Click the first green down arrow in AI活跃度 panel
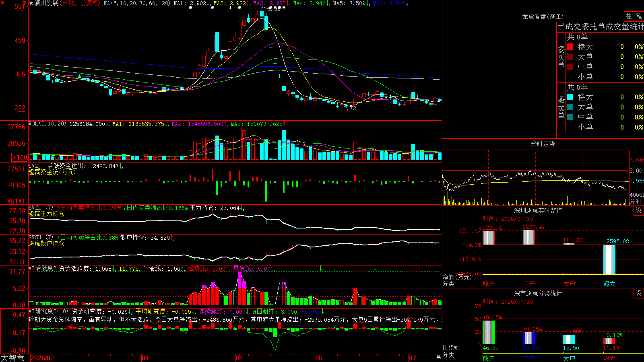Image resolution: width=644 pixels, height=362 pixels. [321, 268]
